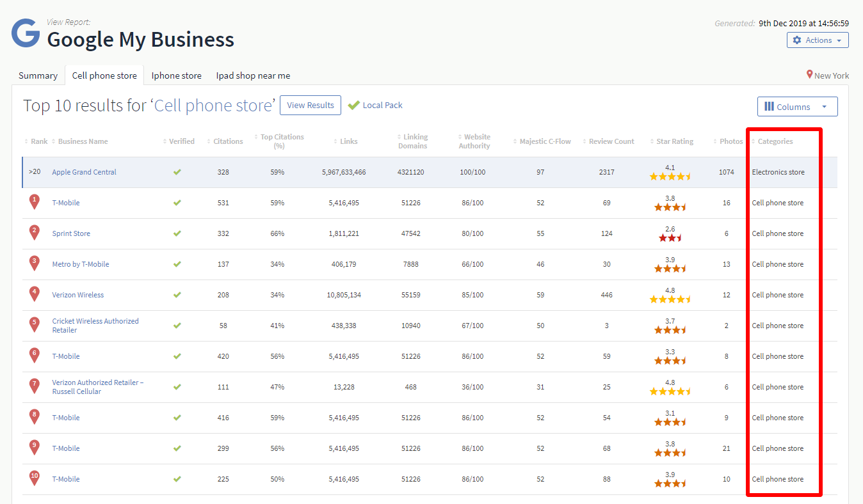Open Verizon Wireless business link
The width and height of the screenshot is (863, 504).
pyautogui.click(x=78, y=295)
